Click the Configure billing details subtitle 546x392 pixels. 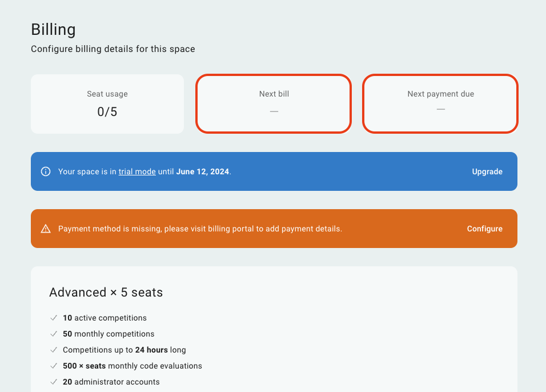(x=113, y=49)
